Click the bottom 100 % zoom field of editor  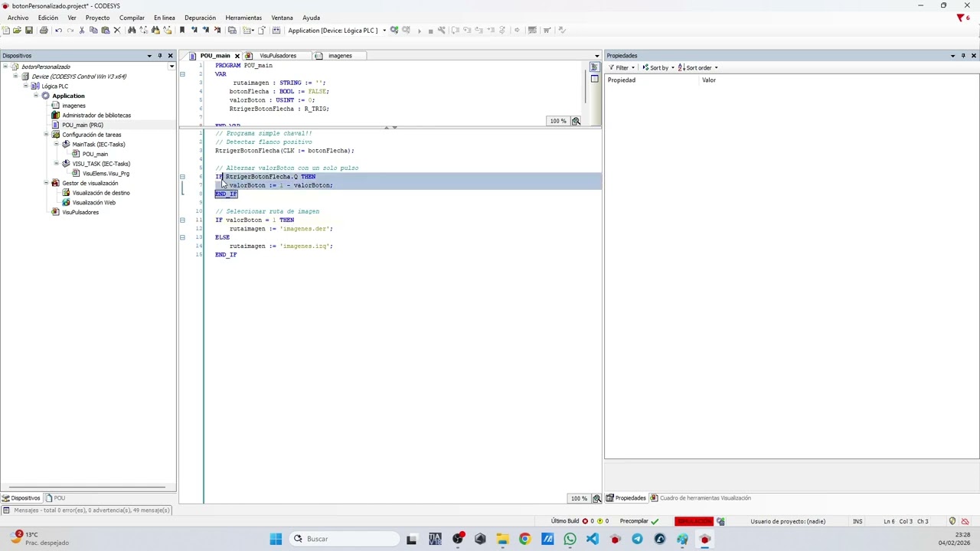coord(578,498)
